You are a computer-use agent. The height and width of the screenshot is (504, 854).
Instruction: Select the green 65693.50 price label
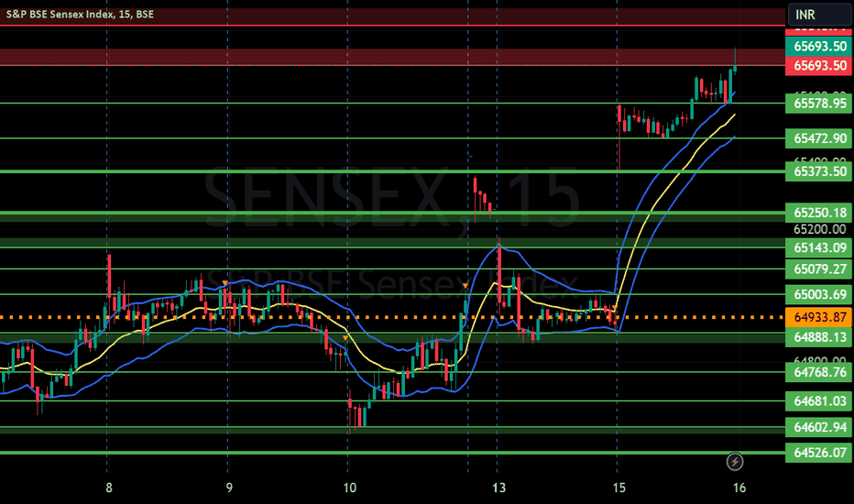coord(818,47)
